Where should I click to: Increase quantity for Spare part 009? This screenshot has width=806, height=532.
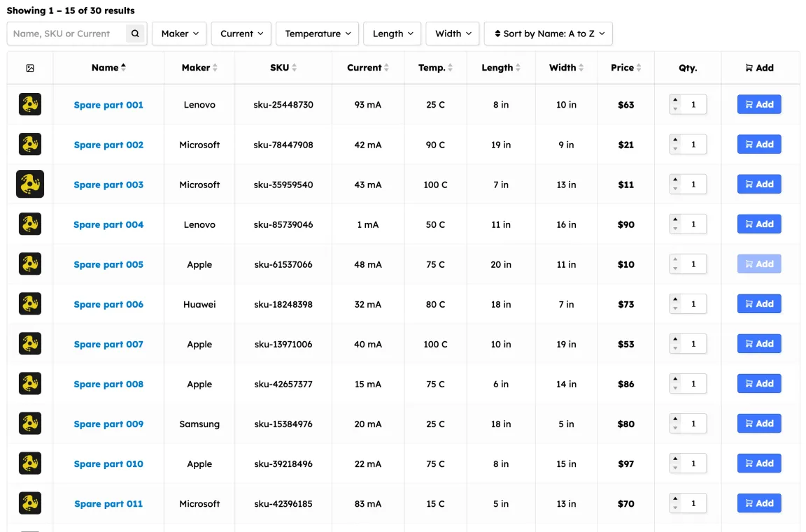point(675,419)
